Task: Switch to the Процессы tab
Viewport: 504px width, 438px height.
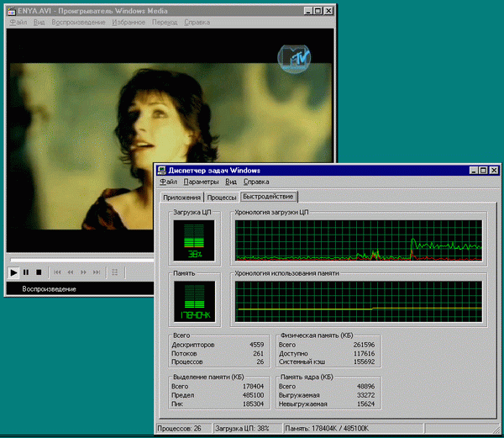Action: (221, 197)
